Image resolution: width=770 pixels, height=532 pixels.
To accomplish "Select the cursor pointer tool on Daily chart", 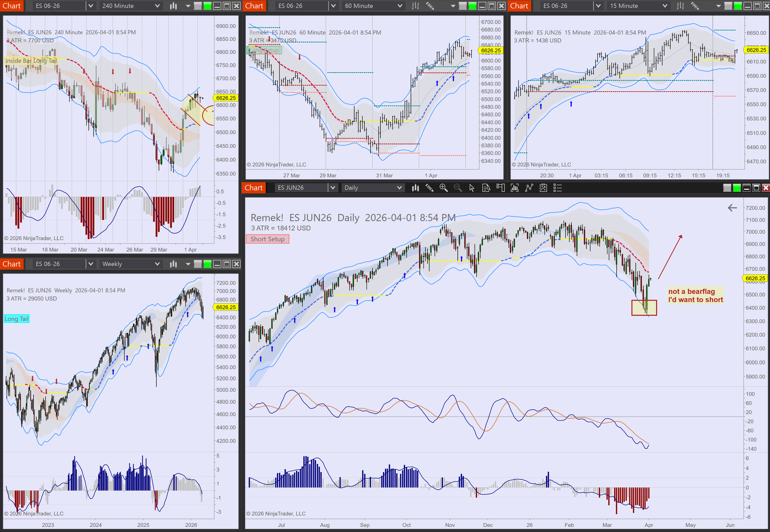I will (472, 188).
